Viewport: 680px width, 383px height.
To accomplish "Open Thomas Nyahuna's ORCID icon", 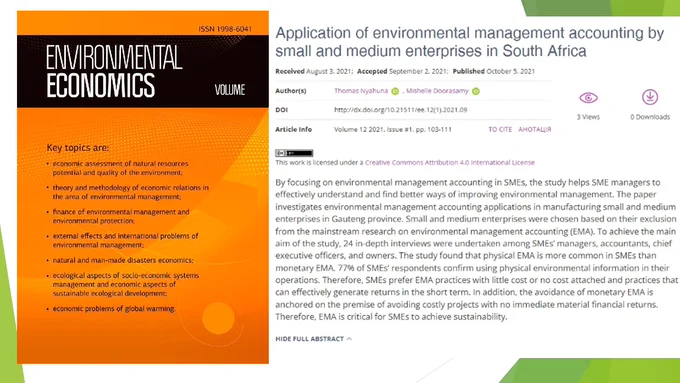I will click(395, 91).
